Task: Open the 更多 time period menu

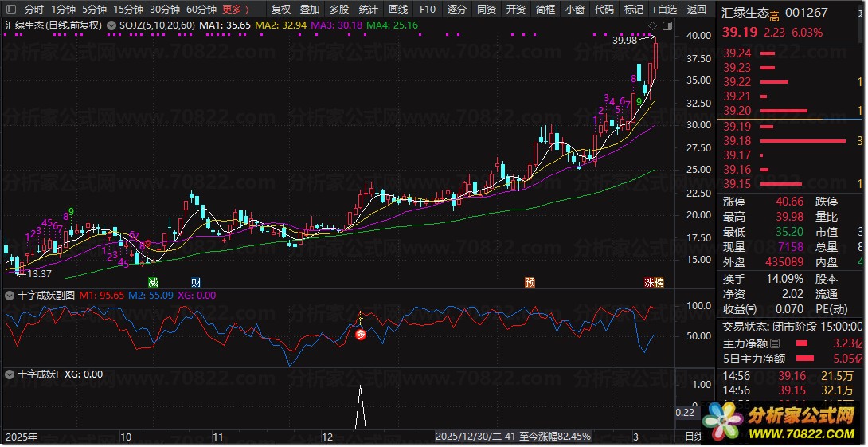Action: (x=236, y=10)
